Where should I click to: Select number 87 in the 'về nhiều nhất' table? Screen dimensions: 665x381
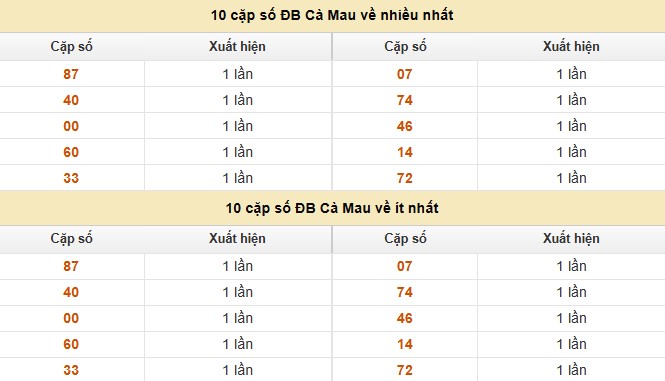coord(71,74)
